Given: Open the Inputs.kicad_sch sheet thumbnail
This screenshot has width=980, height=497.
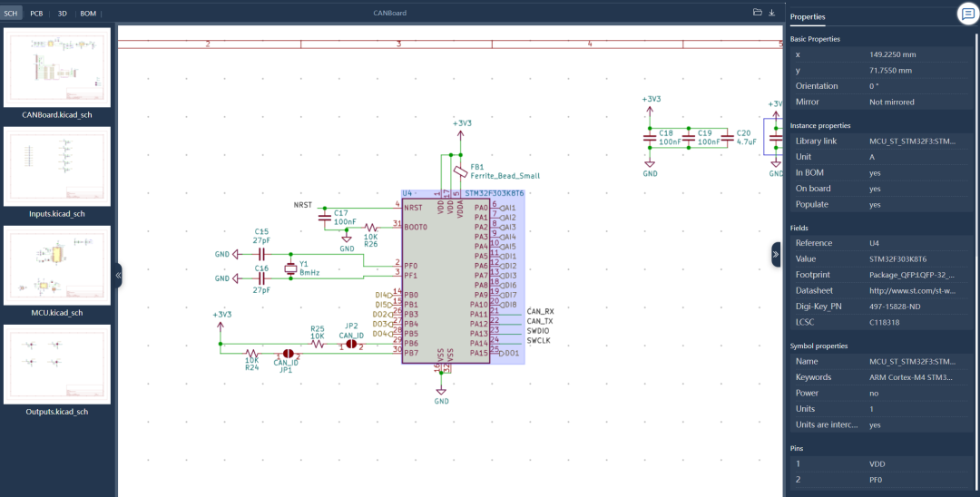Looking at the screenshot, I should point(57,166).
